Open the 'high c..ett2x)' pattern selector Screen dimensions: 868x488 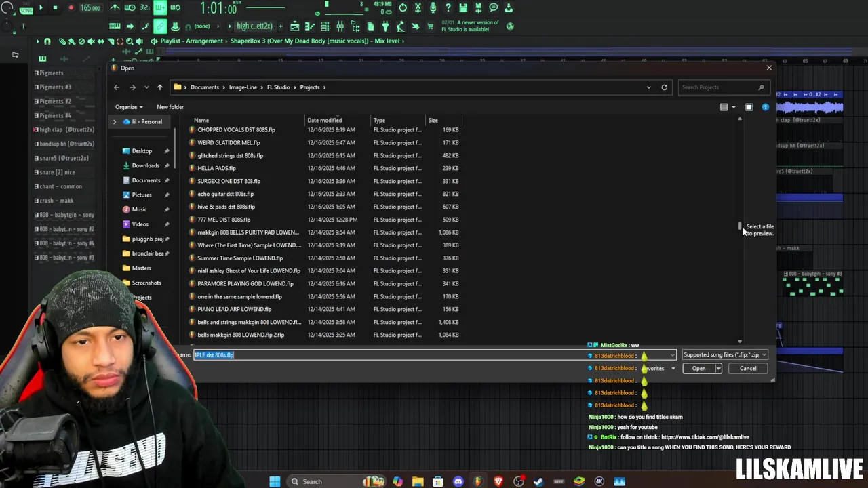[x=254, y=26]
